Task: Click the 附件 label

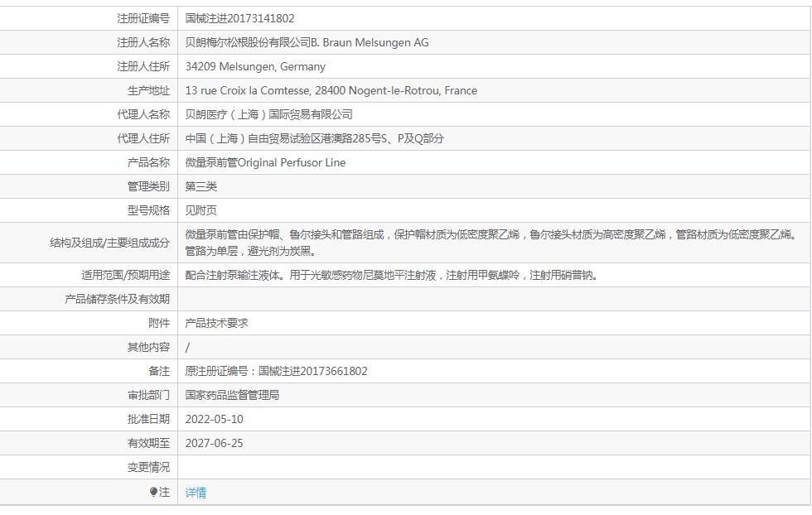Action: (x=159, y=323)
